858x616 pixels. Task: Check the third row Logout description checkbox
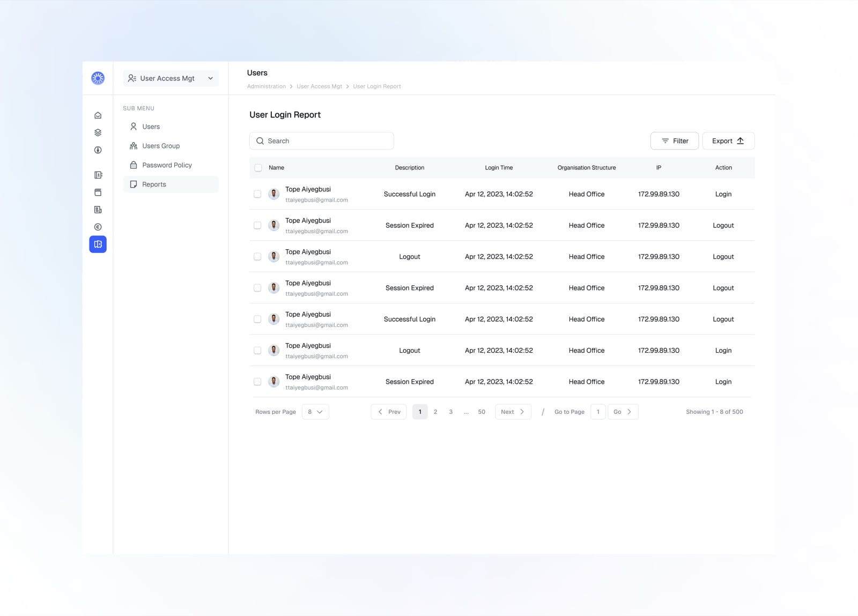point(257,257)
